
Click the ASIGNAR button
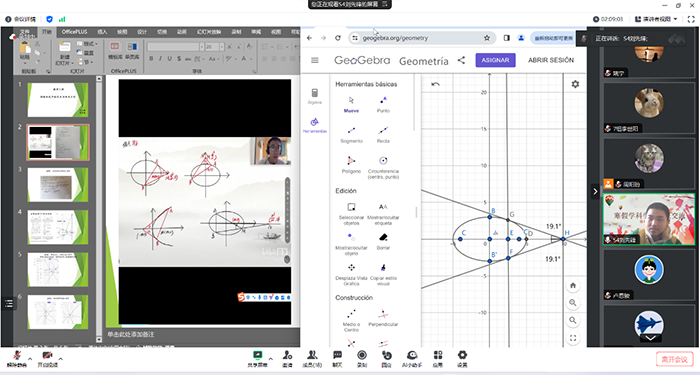tap(496, 60)
